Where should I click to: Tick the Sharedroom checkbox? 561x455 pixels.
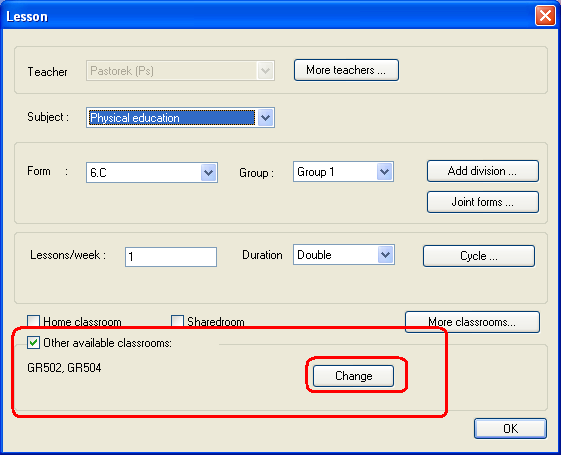177,321
